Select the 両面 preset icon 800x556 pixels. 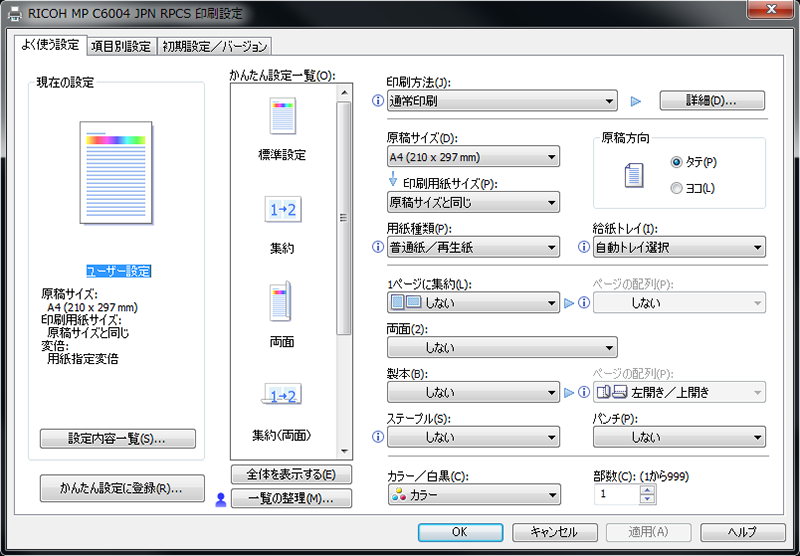(282, 301)
